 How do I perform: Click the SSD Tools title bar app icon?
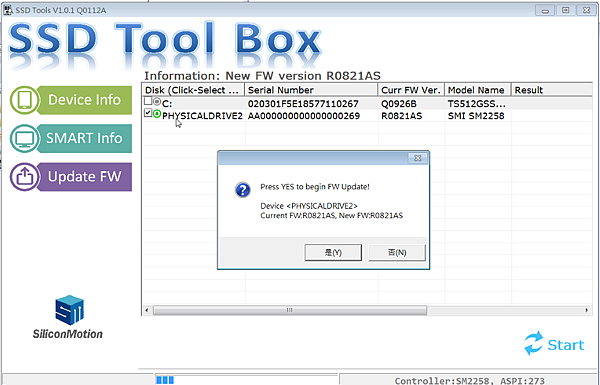[8, 10]
